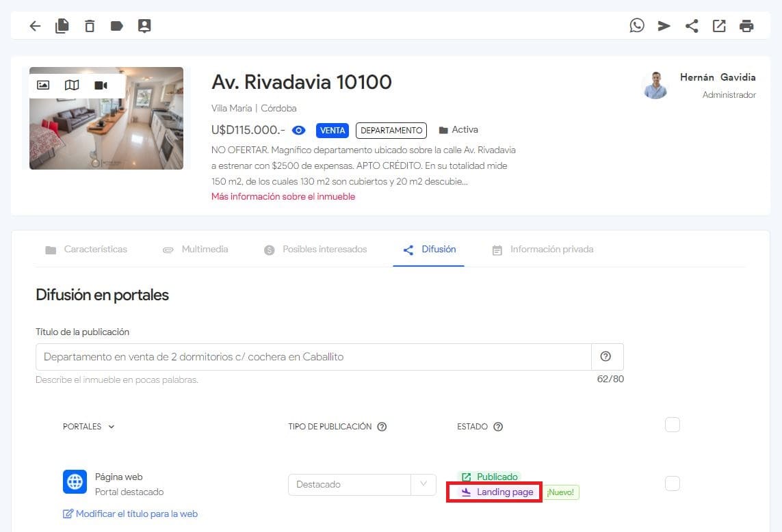Screen dimensions: 782x532
Task: Open the property photo thumbnail
Action: [106, 119]
